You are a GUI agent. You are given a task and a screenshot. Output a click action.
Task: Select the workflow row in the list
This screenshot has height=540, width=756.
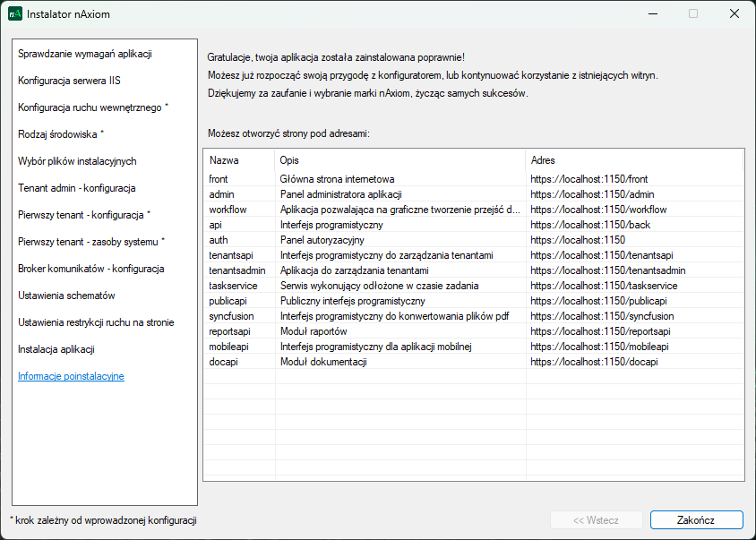(x=229, y=210)
